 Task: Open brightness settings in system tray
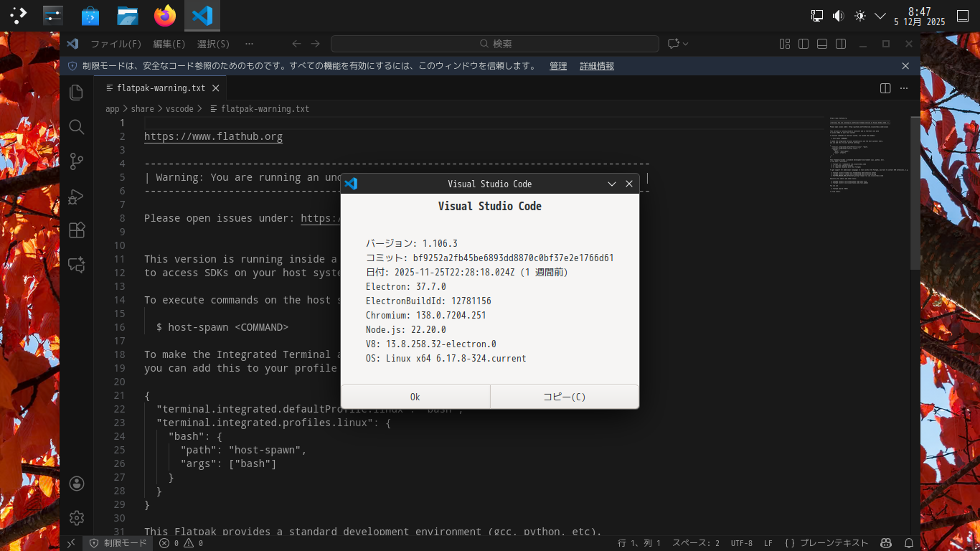tap(859, 16)
